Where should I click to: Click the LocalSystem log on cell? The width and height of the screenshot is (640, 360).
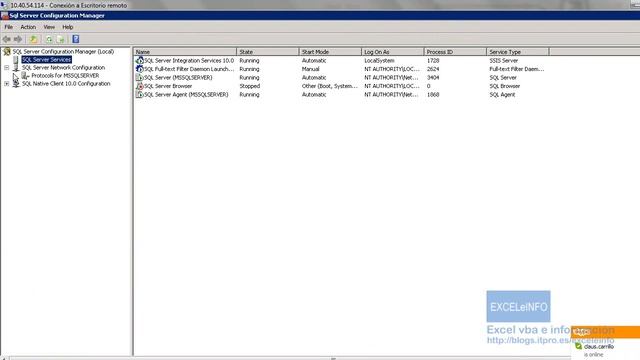point(379,60)
